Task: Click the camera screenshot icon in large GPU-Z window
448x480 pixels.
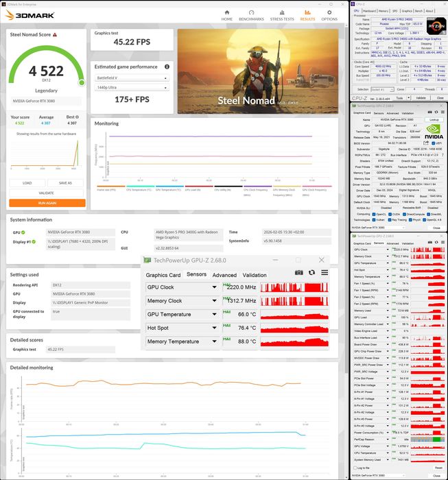Action: point(299,272)
